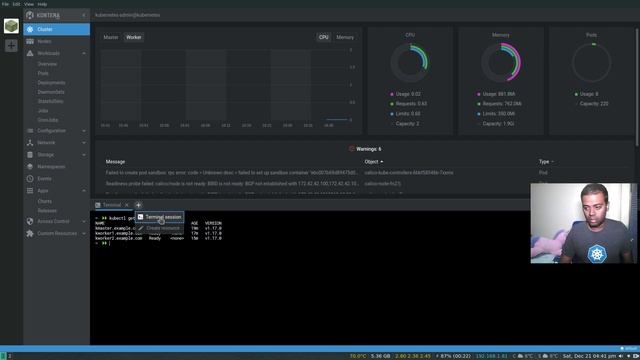Click the Namespaces sidebar icon
Image resolution: width=640 pixels, height=360 pixels.
click(x=30, y=167)
